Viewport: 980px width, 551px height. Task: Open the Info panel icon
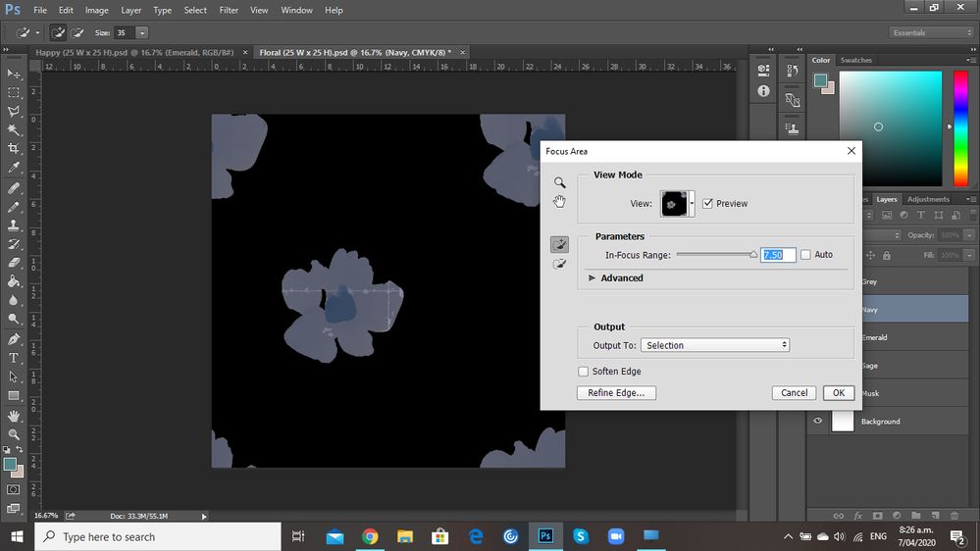click(763, 91)
